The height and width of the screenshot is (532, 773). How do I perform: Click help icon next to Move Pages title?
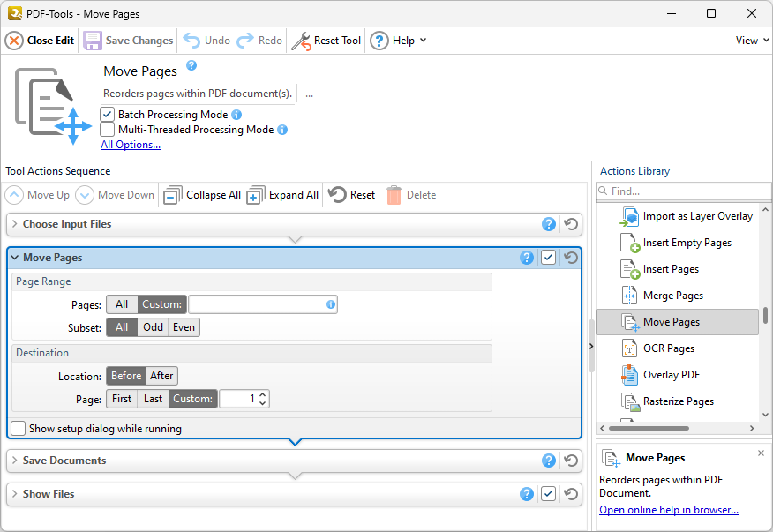pos(191,65)
